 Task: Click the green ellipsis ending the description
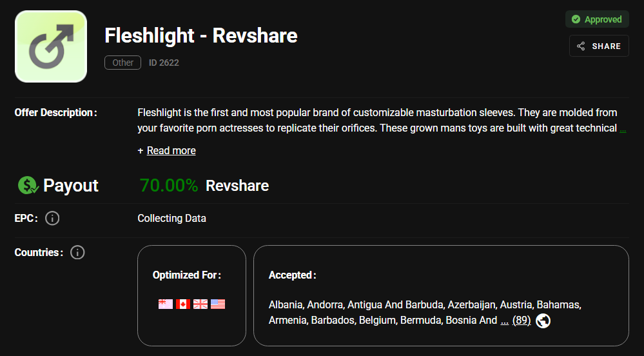point(623,129)
